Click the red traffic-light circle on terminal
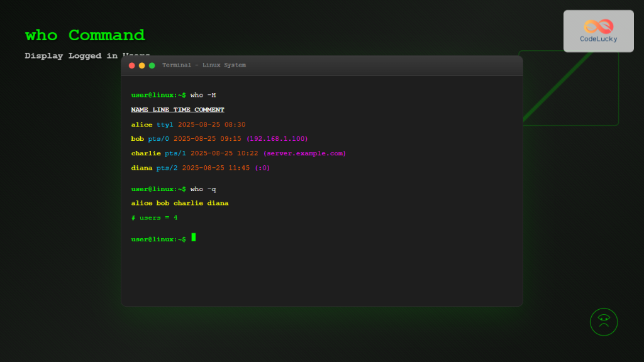644x362 pixels. (x=133, y=65)
